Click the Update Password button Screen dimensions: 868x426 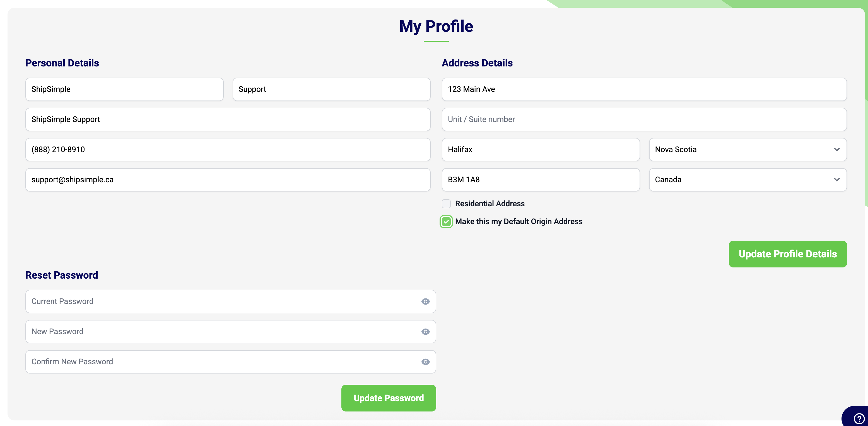389,398
